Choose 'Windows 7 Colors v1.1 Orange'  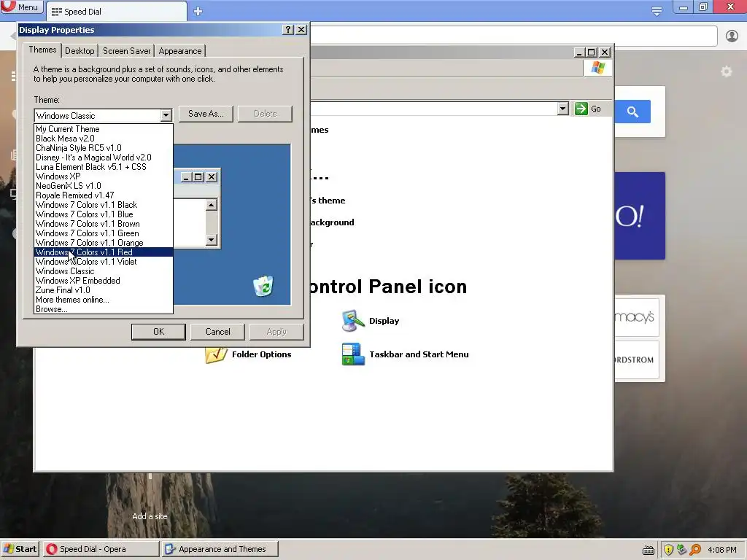coord(104,243)
